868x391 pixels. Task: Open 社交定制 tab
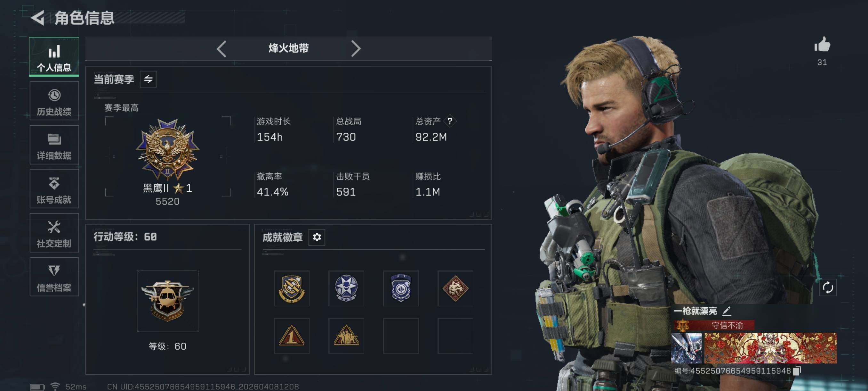[x=54, y=233]
